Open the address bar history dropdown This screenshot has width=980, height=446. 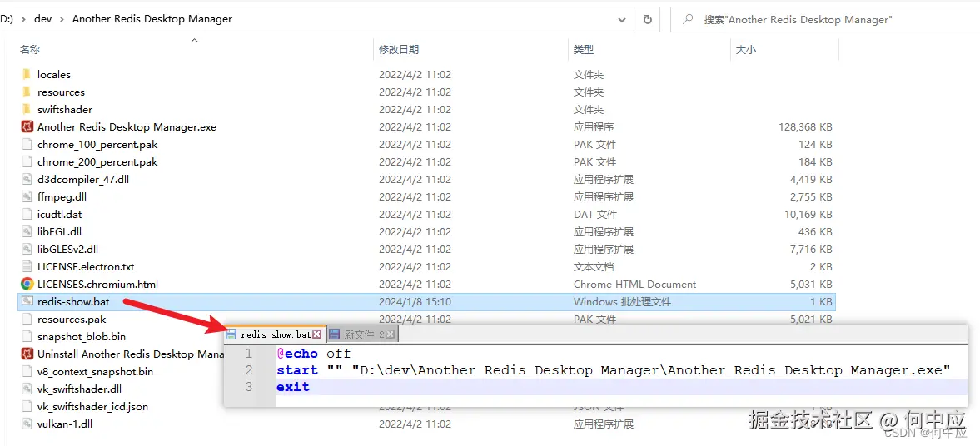click(622, 19)
